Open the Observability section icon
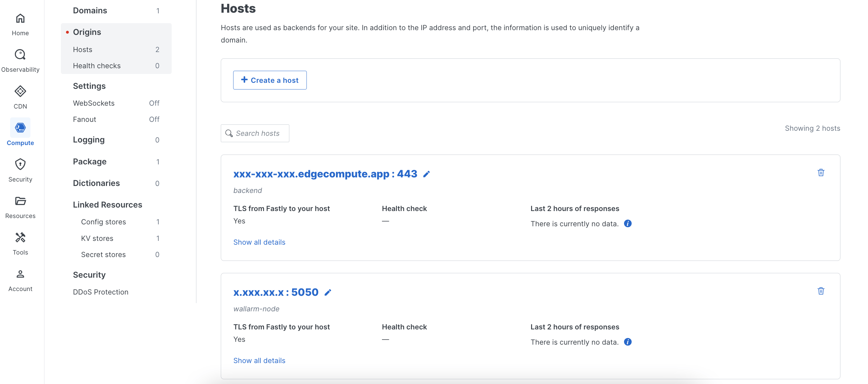 pos(20,55)
